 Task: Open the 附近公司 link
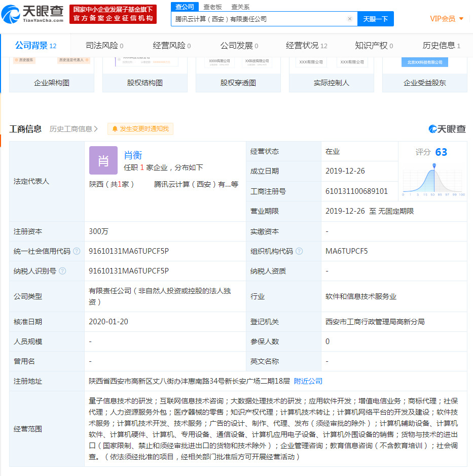(x=308, y=381)
